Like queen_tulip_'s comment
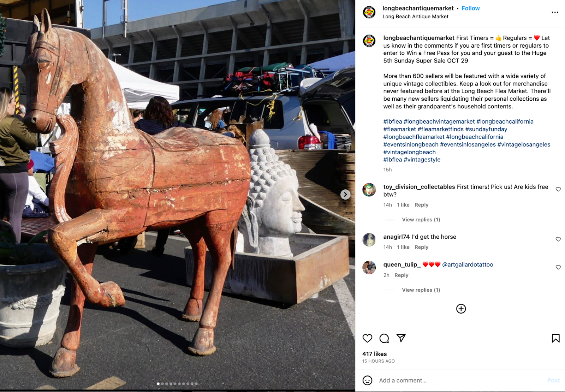This screenshot has width=565, height=392. point(558,267)
